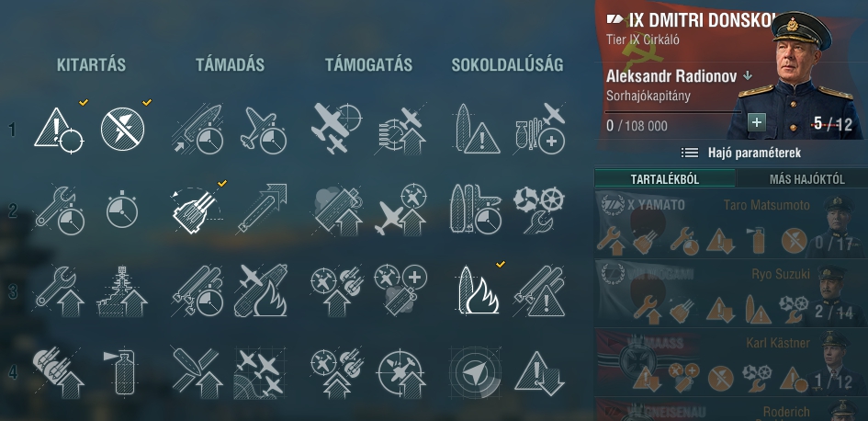Click the commander XP progress bar
This screenshot has height=421, width=868.
point(673,112)
